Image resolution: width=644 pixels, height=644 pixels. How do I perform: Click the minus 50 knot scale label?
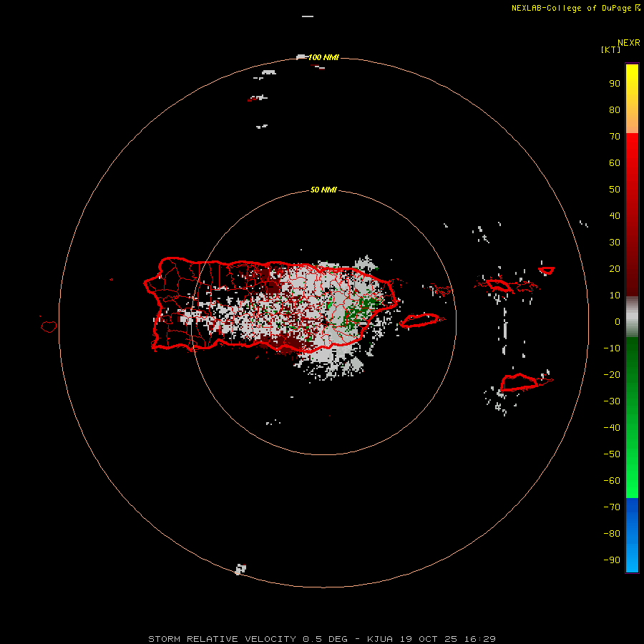[x=612, y=454]
